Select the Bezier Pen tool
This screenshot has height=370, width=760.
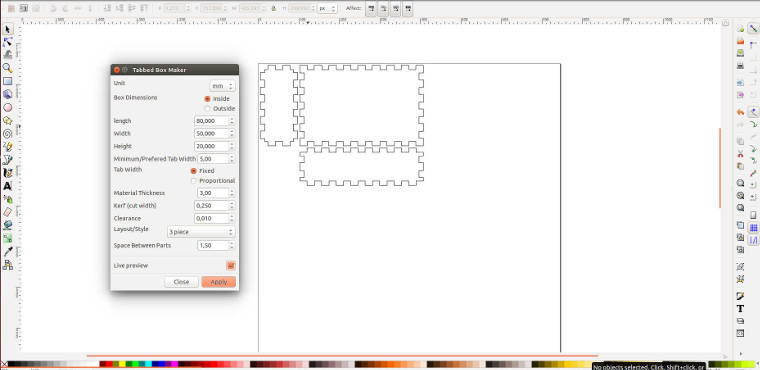(7, 160)
